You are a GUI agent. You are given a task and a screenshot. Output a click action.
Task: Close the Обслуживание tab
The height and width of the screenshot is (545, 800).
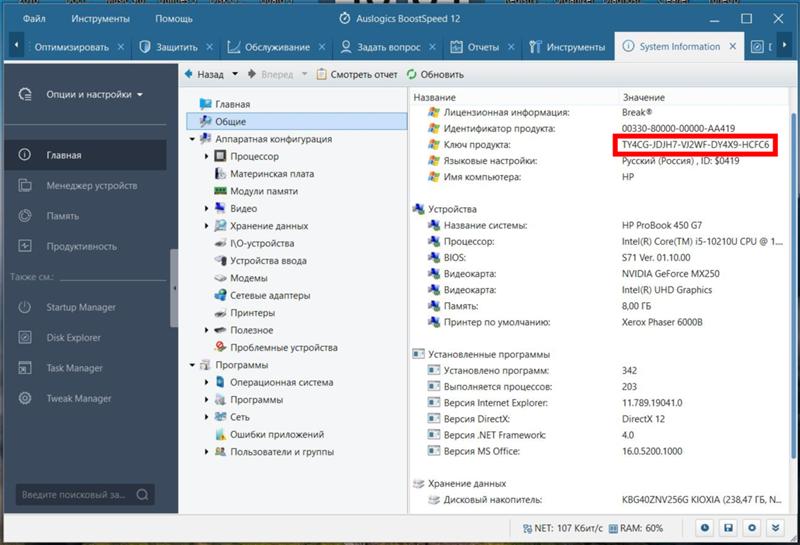(x=322, y=47)
